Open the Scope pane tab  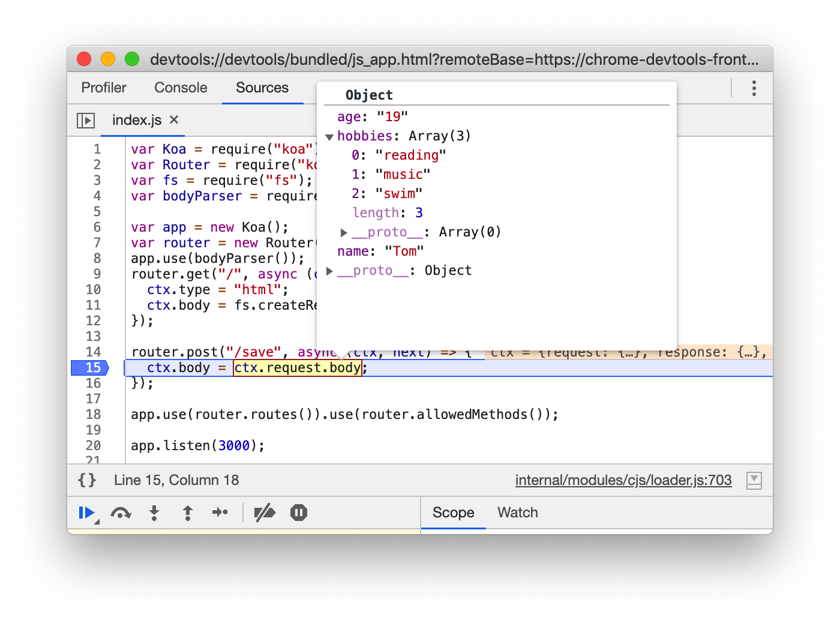click(453, 513)
